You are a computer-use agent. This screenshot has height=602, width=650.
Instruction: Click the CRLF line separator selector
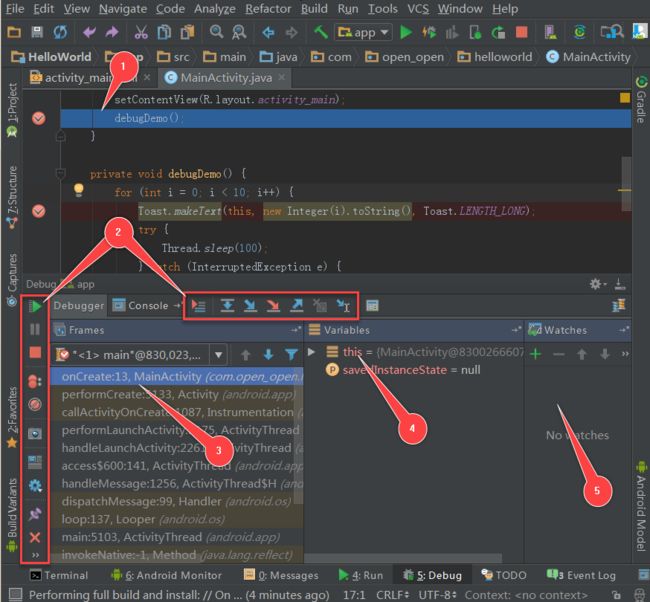click(393, 595)
